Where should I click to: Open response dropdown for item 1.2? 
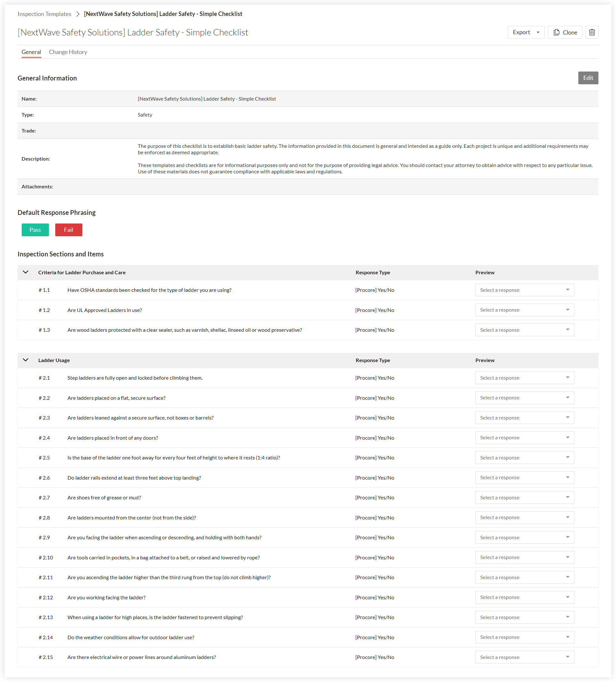[524, 310]
